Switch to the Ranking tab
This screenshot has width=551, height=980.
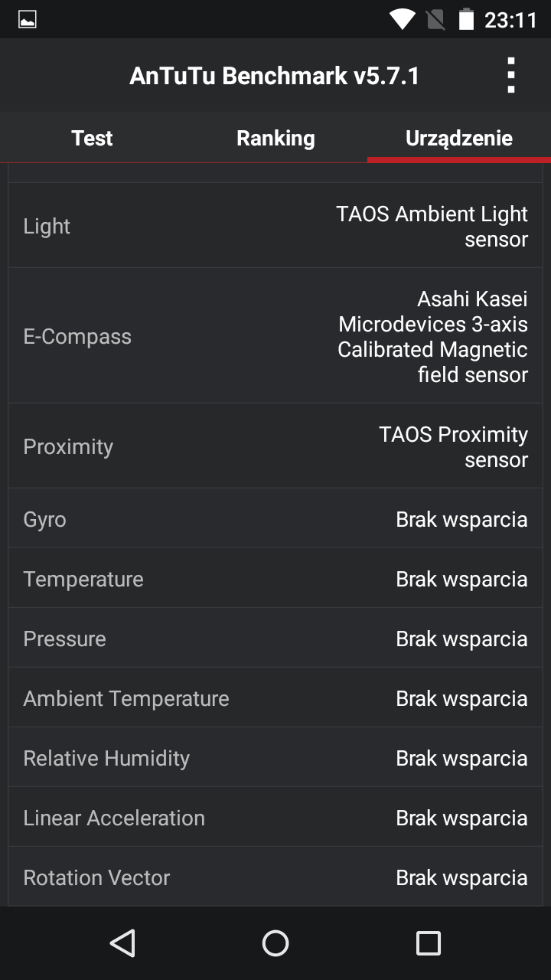[x=275, y=138]
